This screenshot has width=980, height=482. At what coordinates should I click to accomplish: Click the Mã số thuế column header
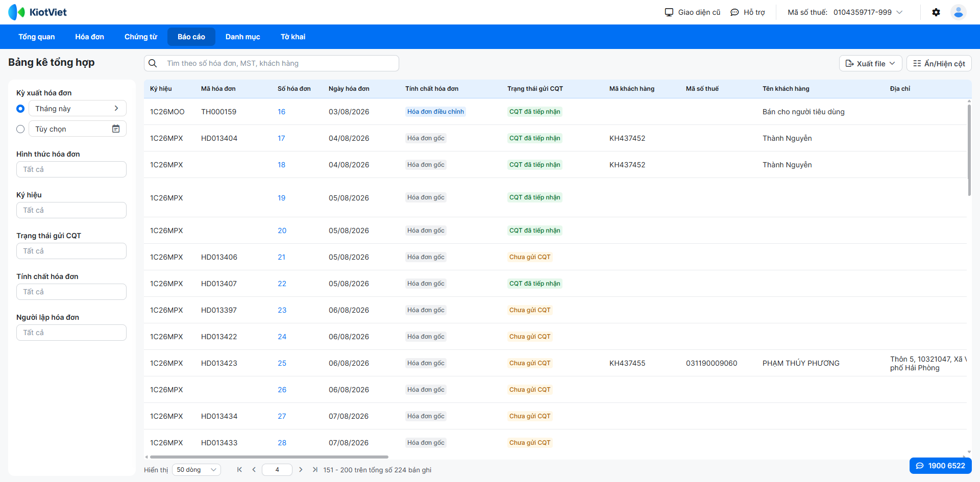(x=702, y=89)
